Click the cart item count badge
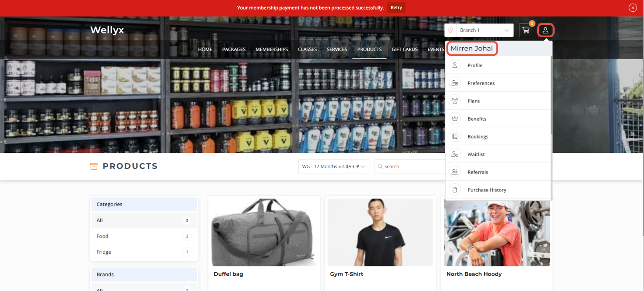This screenshot has width=644, height=291. pos(532,23)
